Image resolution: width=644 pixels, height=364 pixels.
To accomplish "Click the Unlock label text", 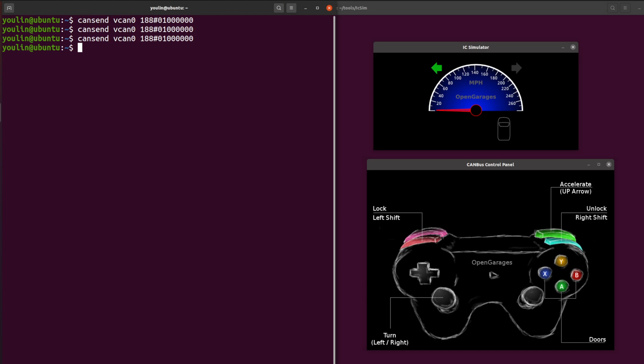I will click(596, 208).
